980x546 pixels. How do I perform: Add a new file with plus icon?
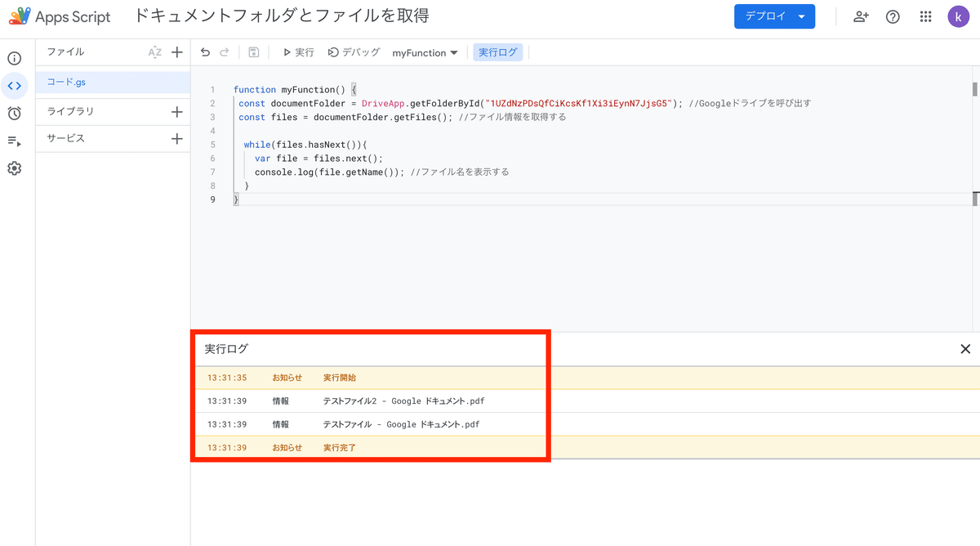[x=176, y=52]
